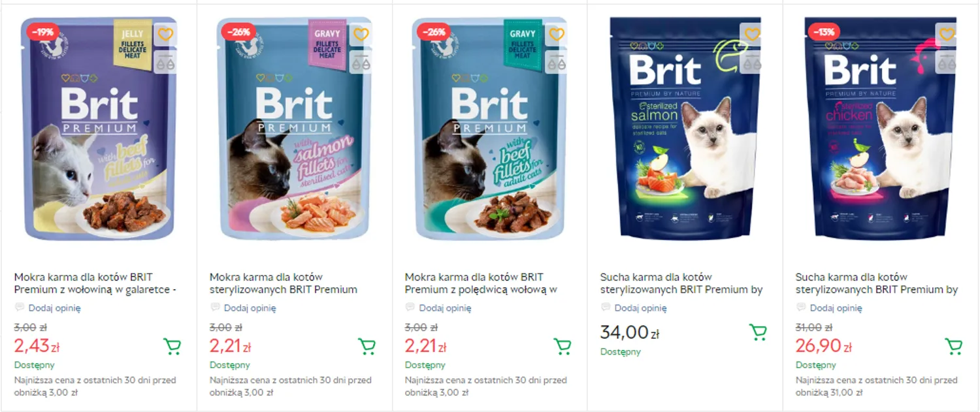Click compare scales on sterilized chicken bag
Image resolution: width=980 pixels, height=412 pixels.
point(947,63)
